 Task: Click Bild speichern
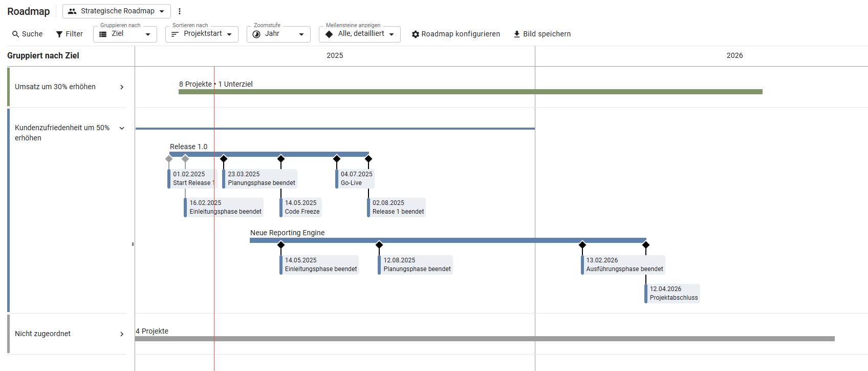pyautogui.click(x=542, y=34)
